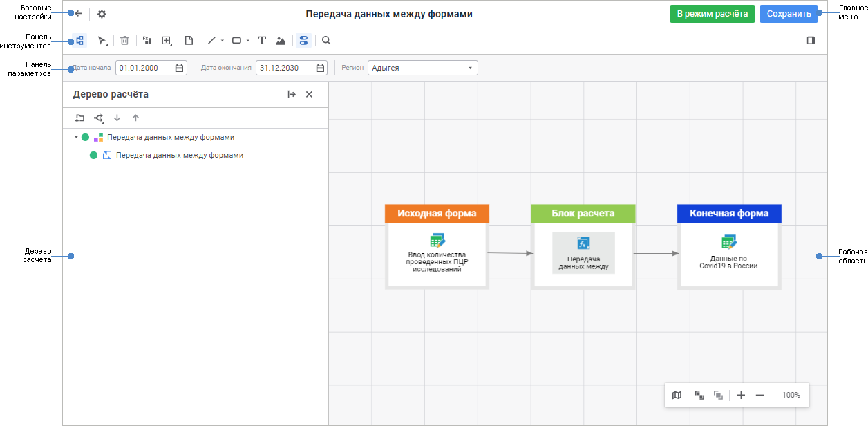Image resolution: width=868 pixels, height=426 pixels.
Task: Go back using the left arrow
Action: 78,14
